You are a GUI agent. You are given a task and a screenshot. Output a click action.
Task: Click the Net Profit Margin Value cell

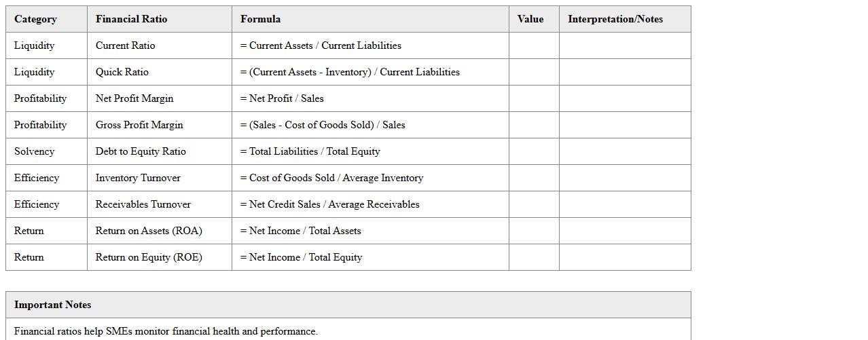coord(534,98)
